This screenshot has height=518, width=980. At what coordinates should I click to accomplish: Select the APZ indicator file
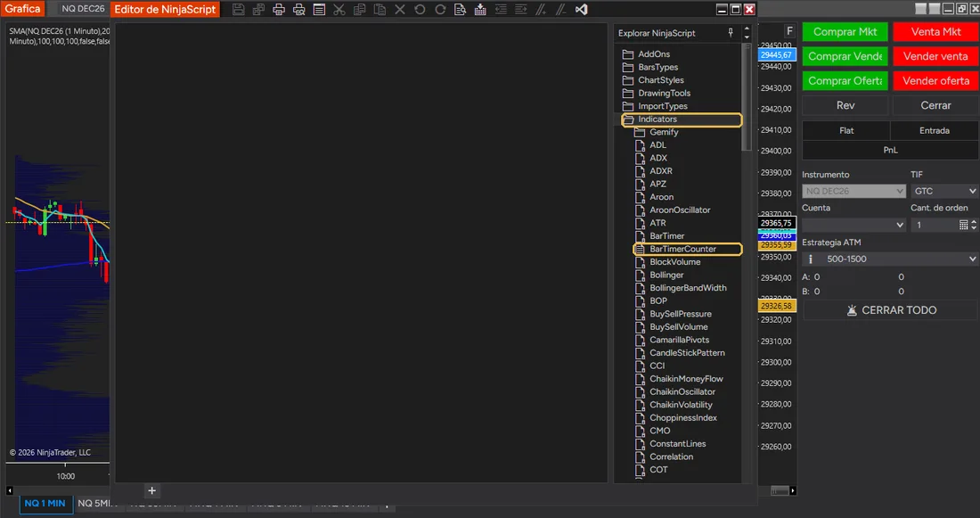pyautogui.click(x=657, y=184)
